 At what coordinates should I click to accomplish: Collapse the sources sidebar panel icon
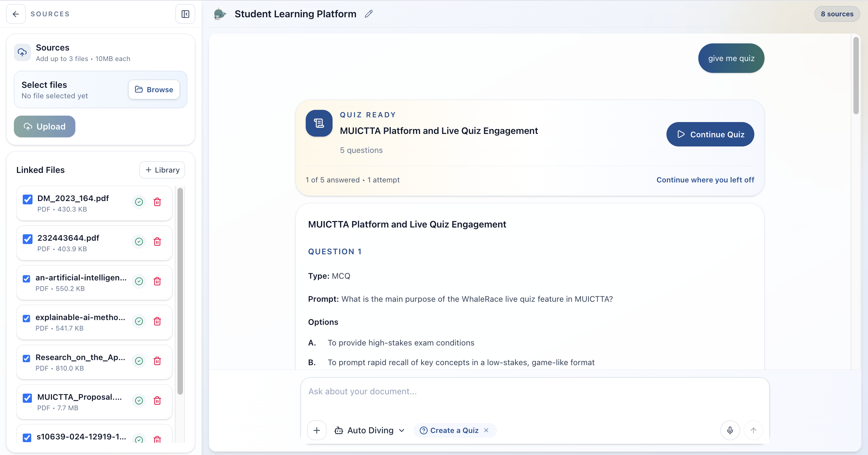tap(185, 14)
